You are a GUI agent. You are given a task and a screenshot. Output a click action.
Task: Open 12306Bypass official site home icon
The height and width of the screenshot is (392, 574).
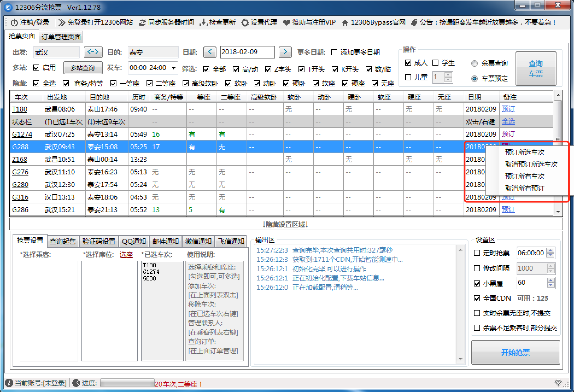(x=345, y=23)
